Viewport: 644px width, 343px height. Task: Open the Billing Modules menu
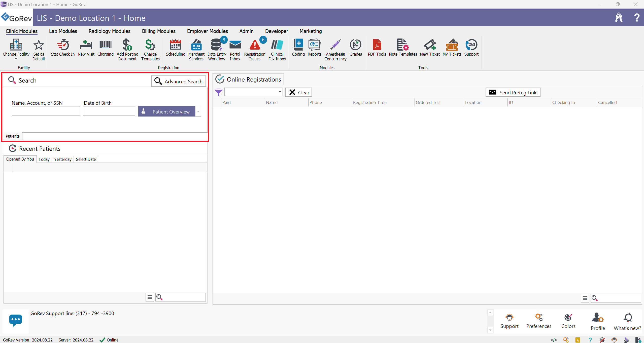point(158,31)
